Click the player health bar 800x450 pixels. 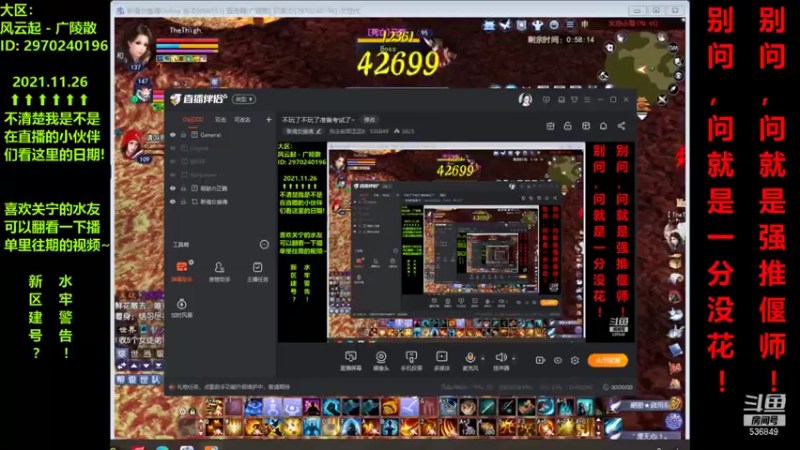tap(187, 41)
